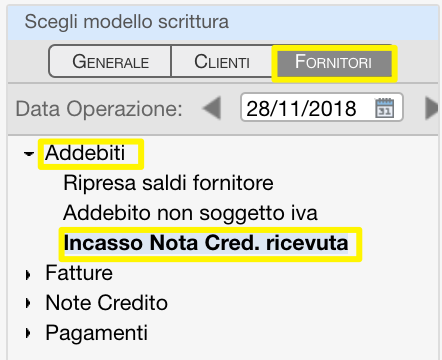Expand the Fatture group triangle

point(28,275)
